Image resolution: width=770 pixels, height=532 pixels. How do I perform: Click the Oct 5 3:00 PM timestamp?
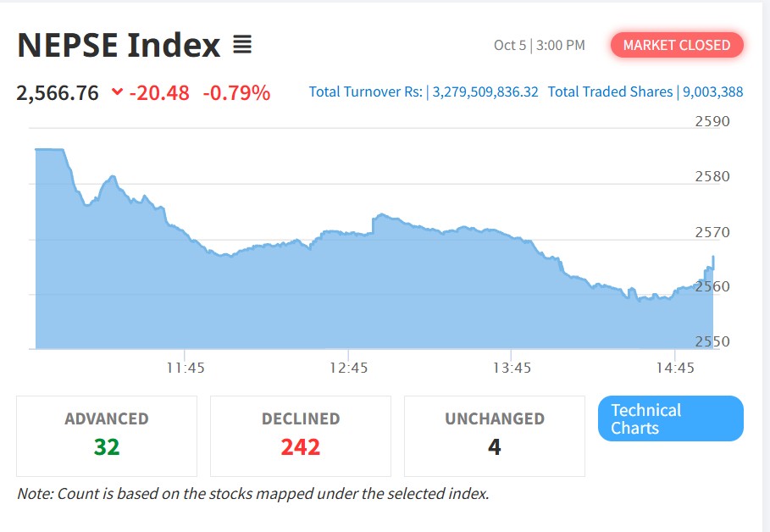540,45
